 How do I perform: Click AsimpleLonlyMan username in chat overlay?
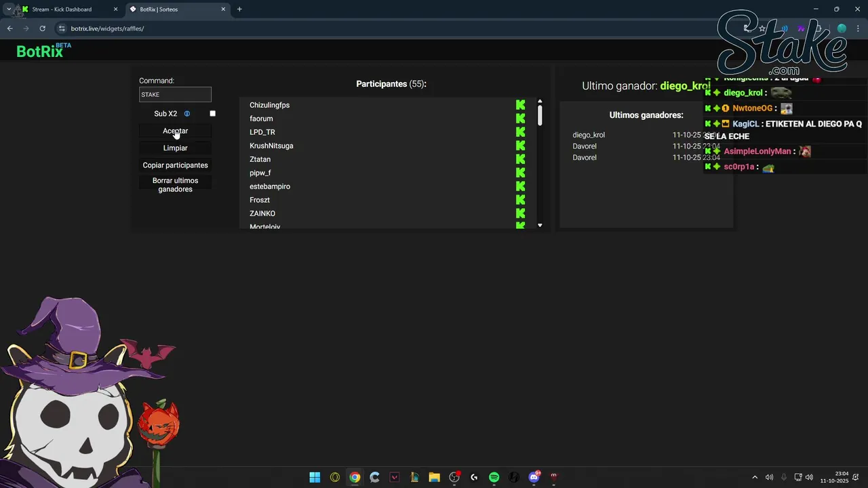(757, 151)
